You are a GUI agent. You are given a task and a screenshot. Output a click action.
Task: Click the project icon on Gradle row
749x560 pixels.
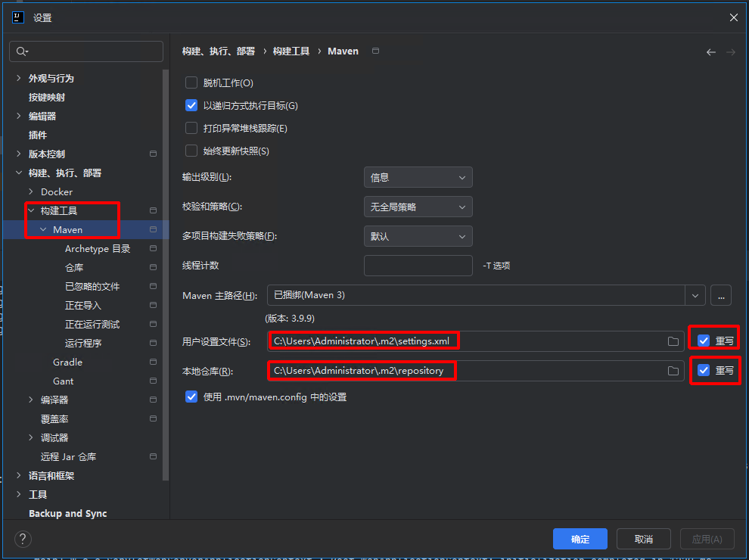coord(153,362)
